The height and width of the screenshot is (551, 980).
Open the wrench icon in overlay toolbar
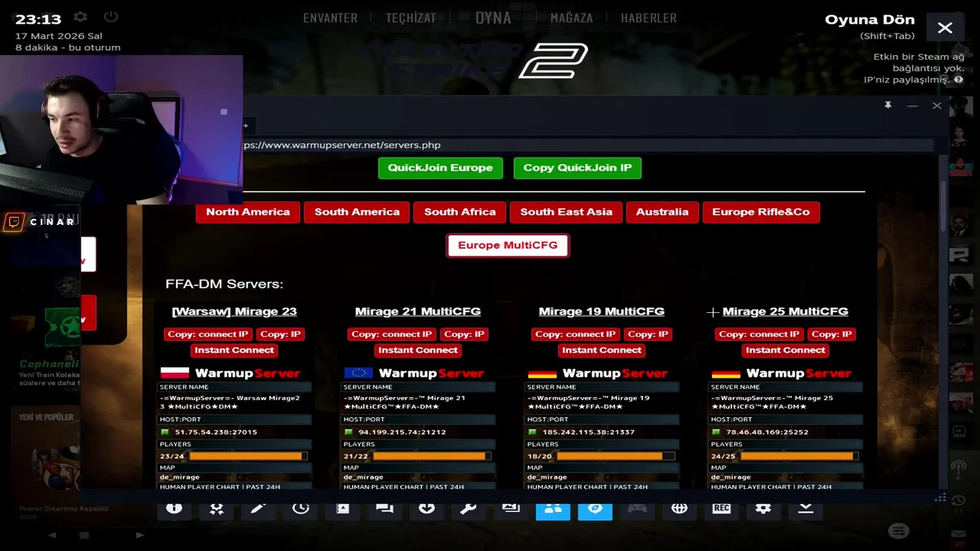coord(469,508)
